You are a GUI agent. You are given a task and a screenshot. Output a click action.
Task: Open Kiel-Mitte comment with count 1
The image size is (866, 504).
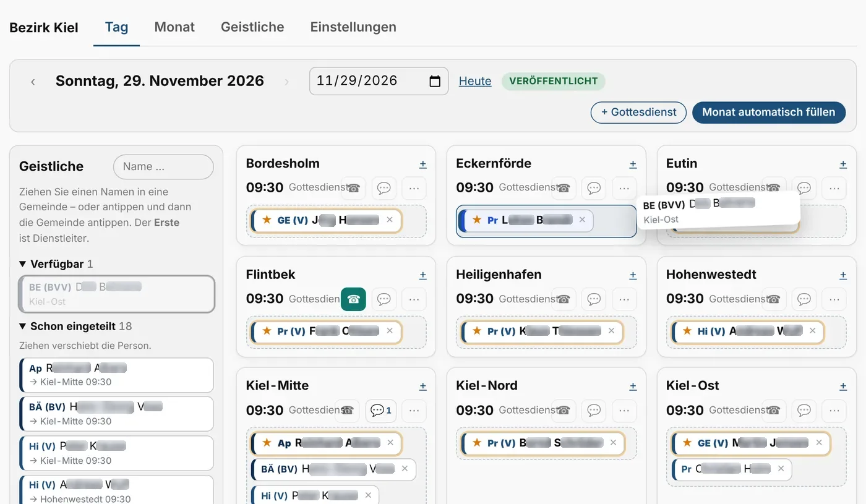(x=381, y=411)
